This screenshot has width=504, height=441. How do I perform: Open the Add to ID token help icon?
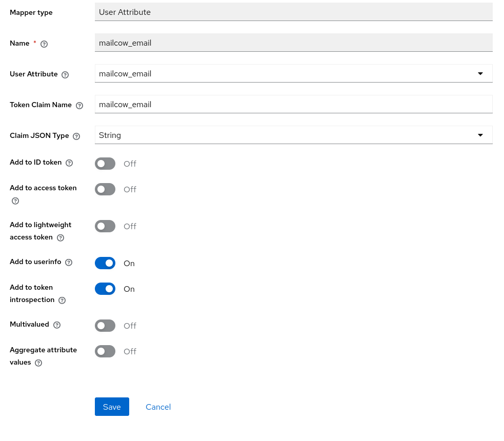click(69, 163)
